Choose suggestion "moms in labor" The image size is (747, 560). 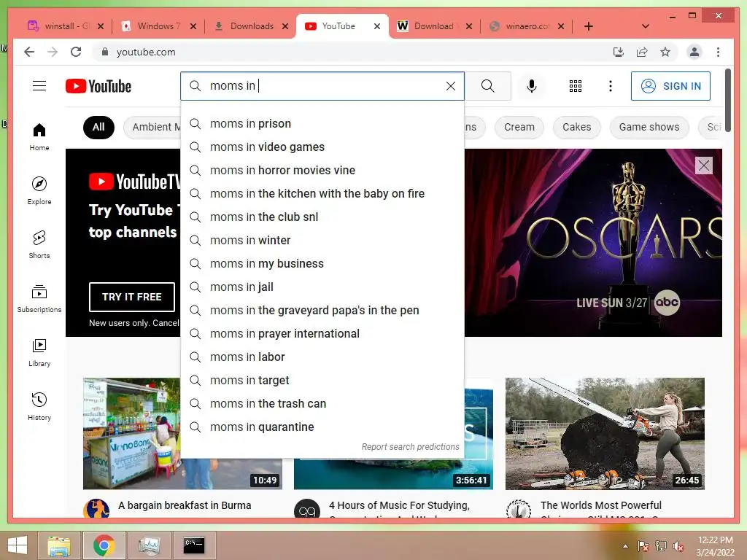pyautogui.click(x=322, y=357)
